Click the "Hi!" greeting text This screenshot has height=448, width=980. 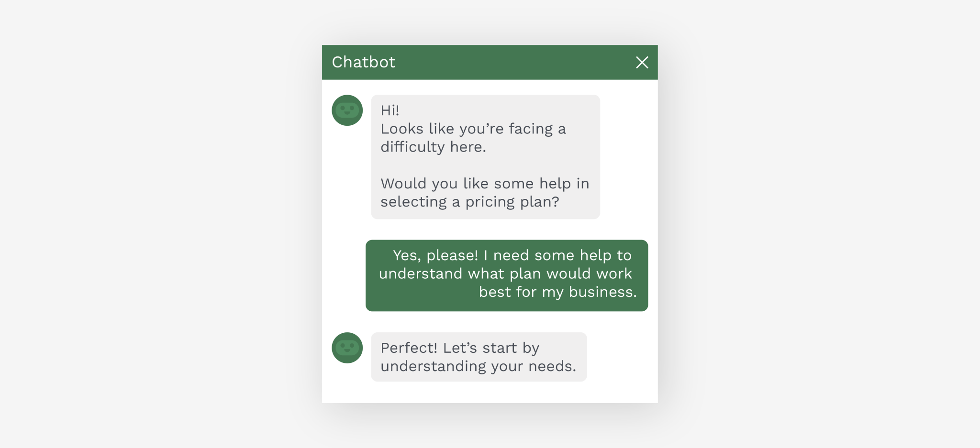point(390,110)
